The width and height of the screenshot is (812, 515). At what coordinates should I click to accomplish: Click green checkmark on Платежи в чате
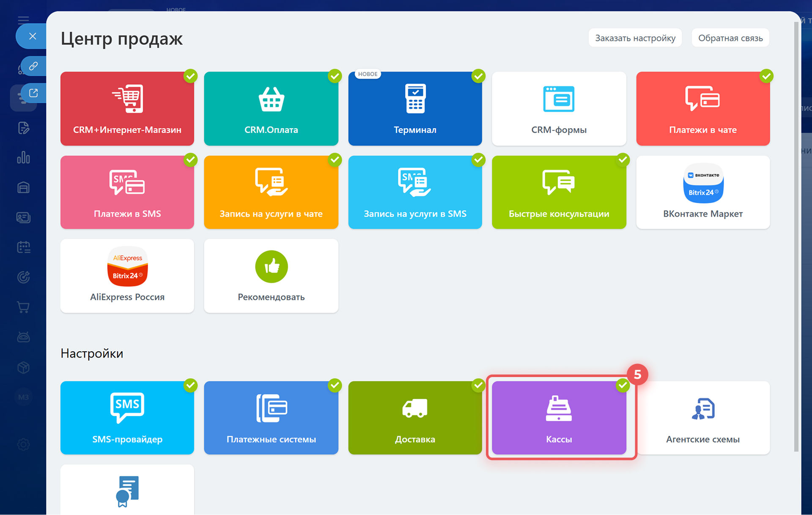pos(766,76)
